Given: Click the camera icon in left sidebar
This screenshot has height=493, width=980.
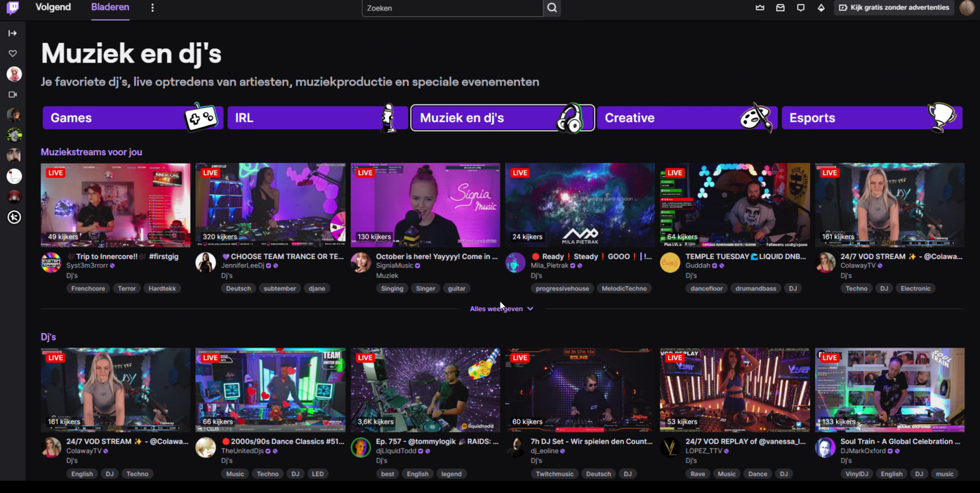Looking at the screenshot, I should [13, 94].
